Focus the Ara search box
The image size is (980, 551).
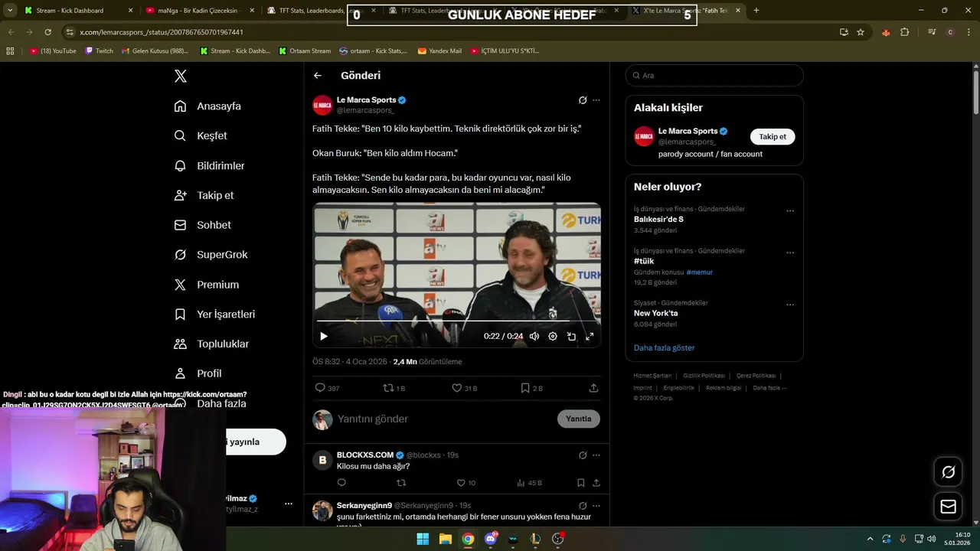pyautogui.click(x=714, y=76)
